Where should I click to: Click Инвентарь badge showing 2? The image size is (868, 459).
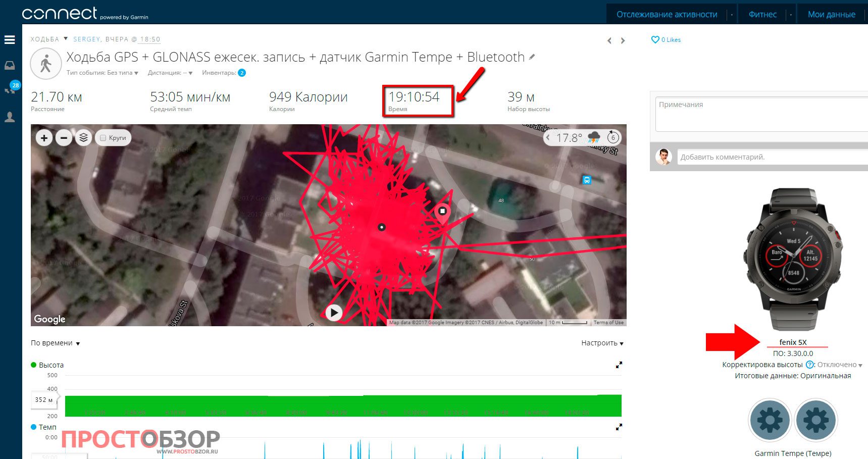pyautogui.click(x=242, y=73)
